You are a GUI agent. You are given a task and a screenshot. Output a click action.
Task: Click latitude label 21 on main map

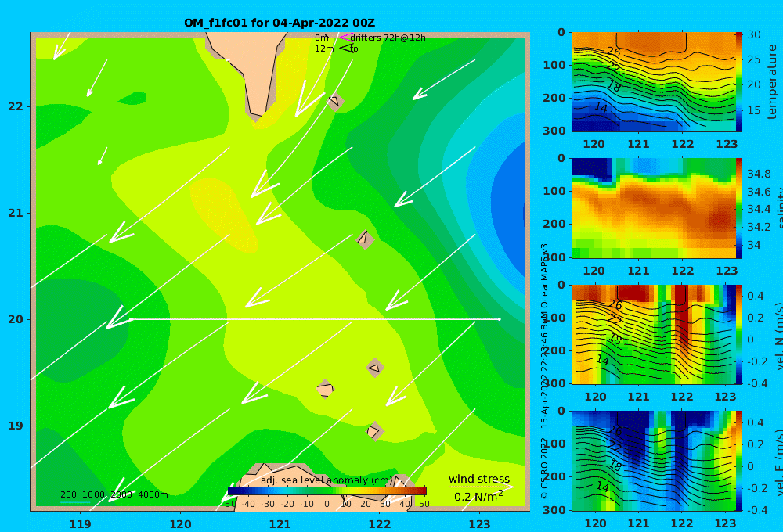pyautogui.click(x=16, y=213)
